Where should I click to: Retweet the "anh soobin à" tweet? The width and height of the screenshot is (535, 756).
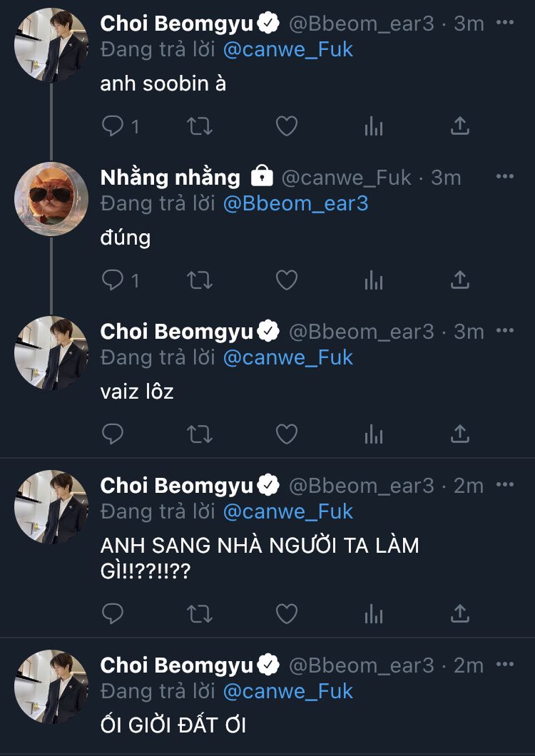coord(199,126)
